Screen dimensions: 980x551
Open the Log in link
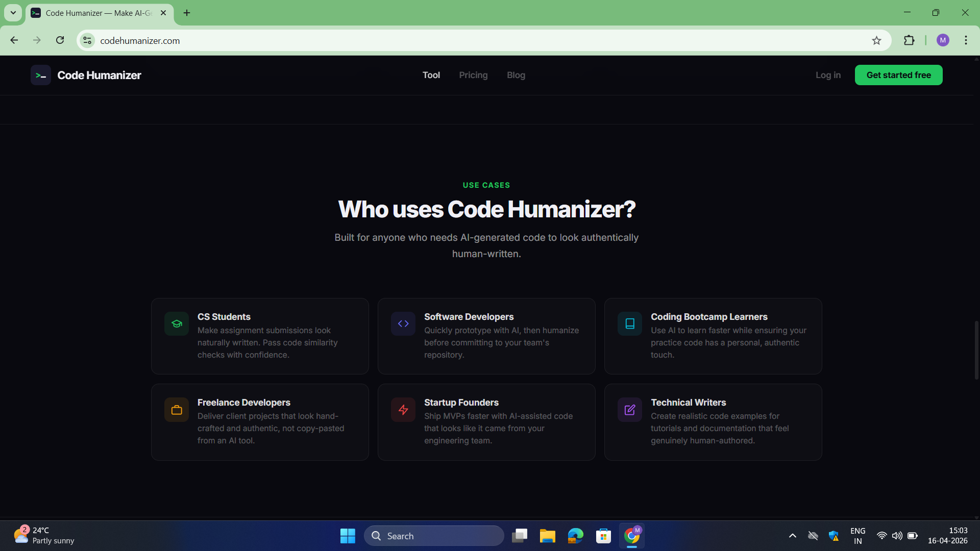[828, 75]
